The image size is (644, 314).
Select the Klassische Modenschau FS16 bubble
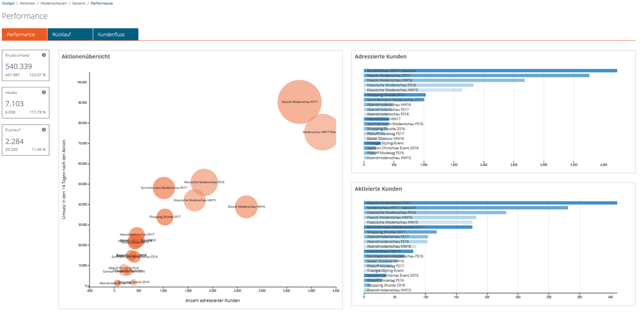204,181
